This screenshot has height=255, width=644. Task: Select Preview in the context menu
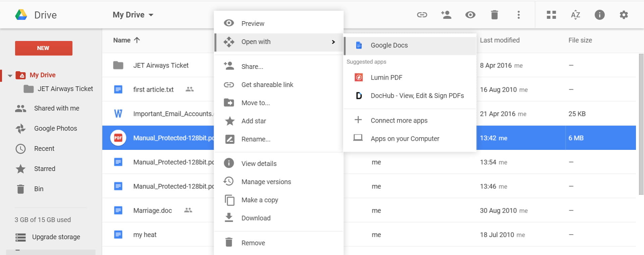click(278, 24)
